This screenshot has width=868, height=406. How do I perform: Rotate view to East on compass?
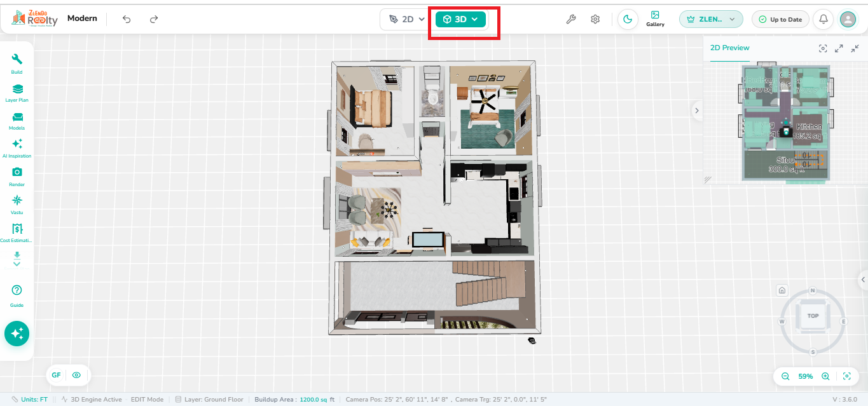point(844,321)
